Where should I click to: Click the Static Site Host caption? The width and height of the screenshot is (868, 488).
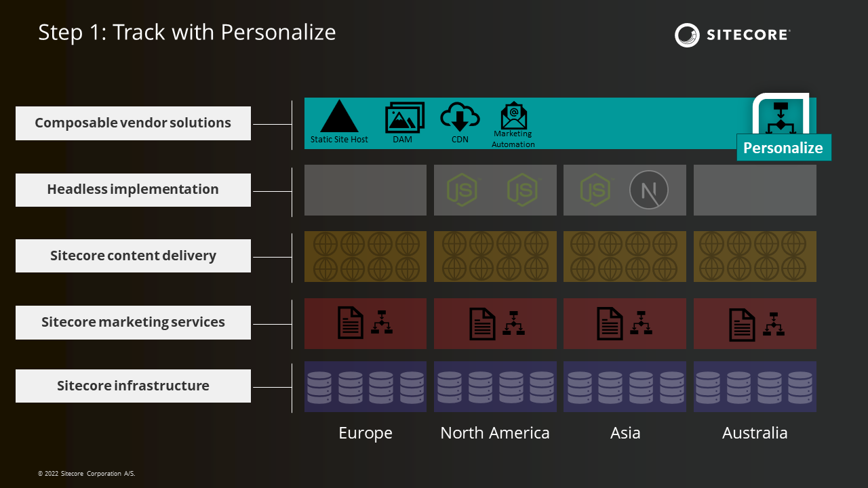pyautogui.click(x=339, y=140)
